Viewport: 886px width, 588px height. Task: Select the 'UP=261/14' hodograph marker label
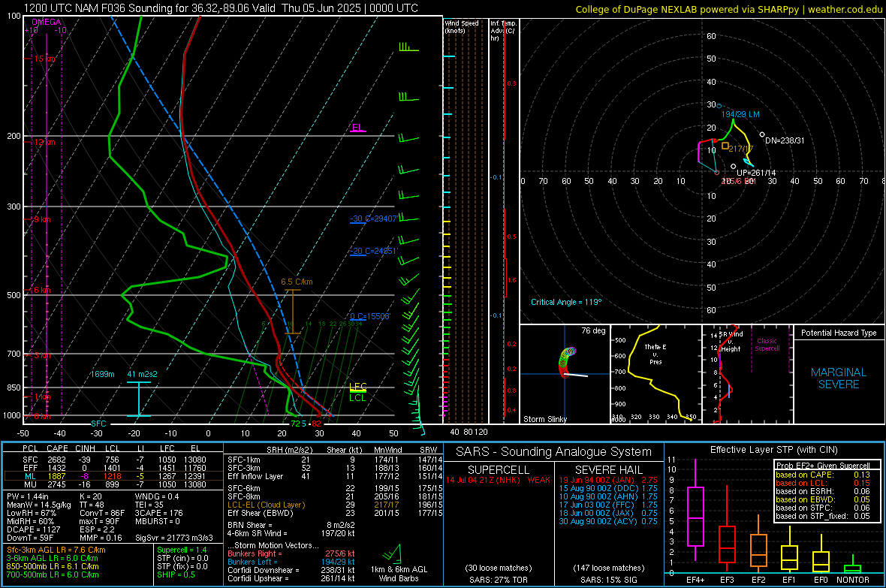tap(757, 173)
